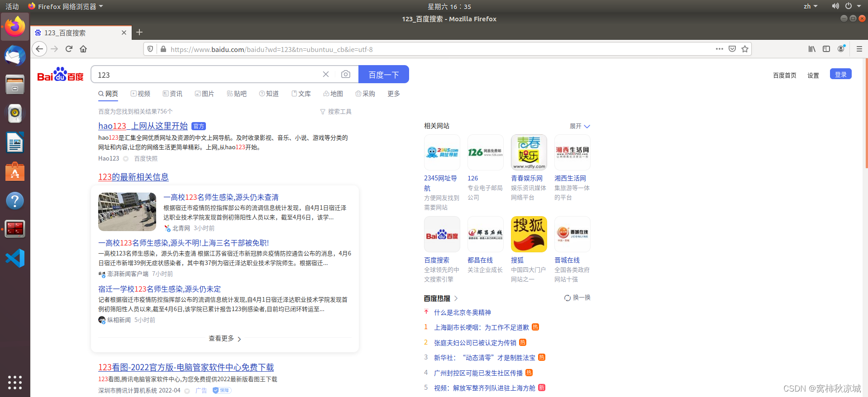Go to 百度首页 link
The width and height of the screenshot is (868, 397).
click(x=785, y=76)
